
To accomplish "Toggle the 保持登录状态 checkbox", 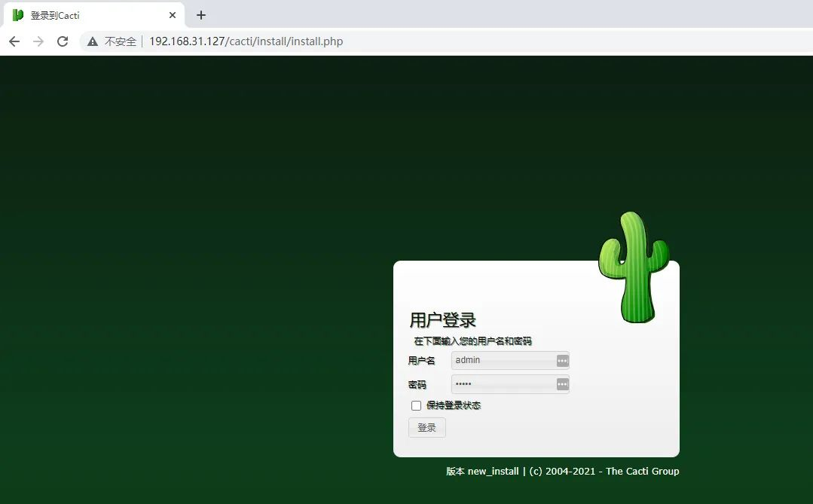I will tap(416, 405).
